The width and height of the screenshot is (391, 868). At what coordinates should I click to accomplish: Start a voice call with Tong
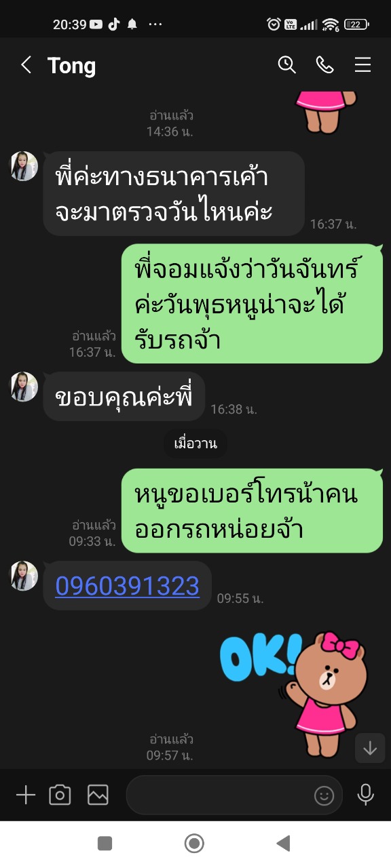pos(324,64)
